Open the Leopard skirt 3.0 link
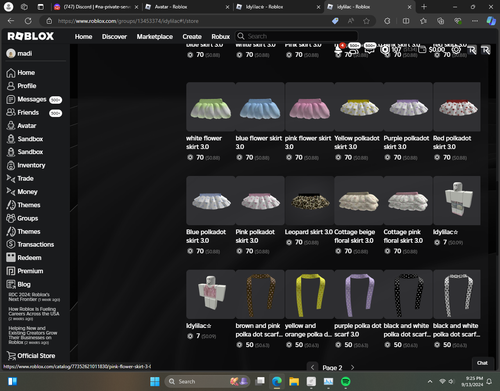The height and width of the screenshot is (391, 500). 309,232
